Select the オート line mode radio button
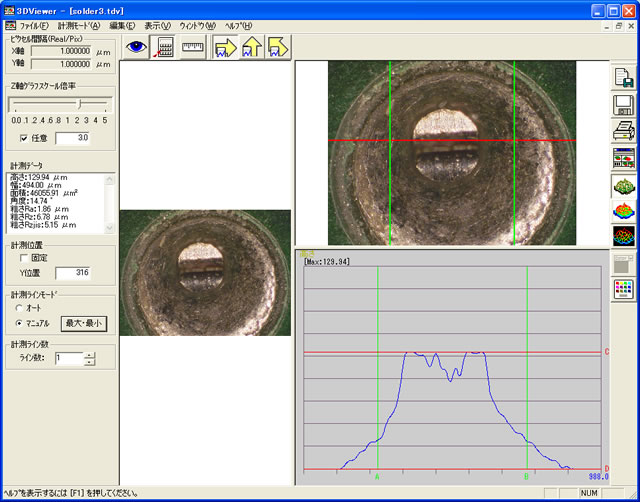This screenshot has width=640, height=502. (19, 308)
